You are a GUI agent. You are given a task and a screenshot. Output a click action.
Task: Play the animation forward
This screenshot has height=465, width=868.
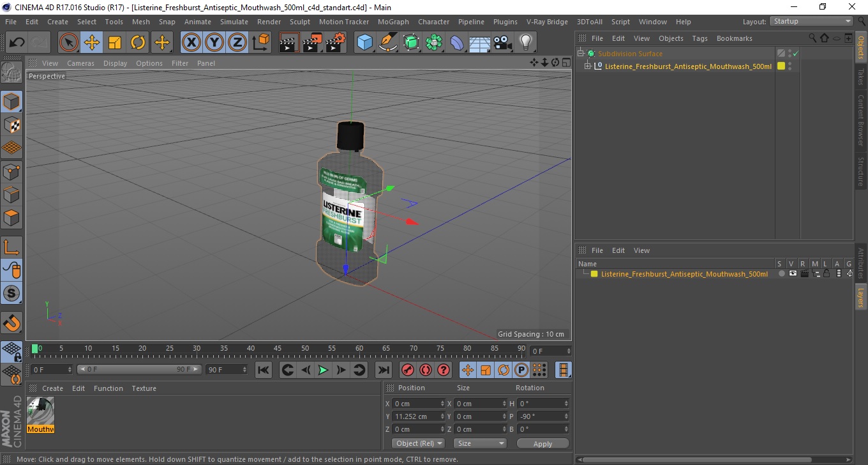(x=324, y=370)
